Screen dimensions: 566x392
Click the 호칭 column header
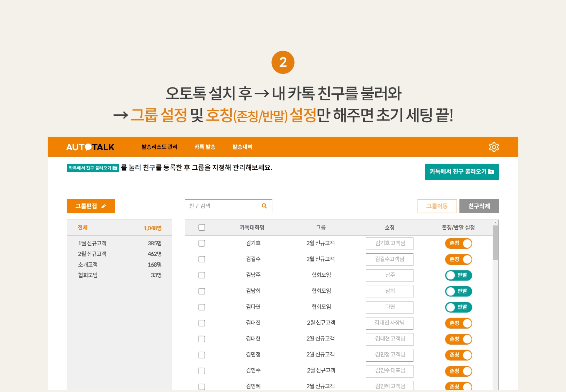pos(389,228)
